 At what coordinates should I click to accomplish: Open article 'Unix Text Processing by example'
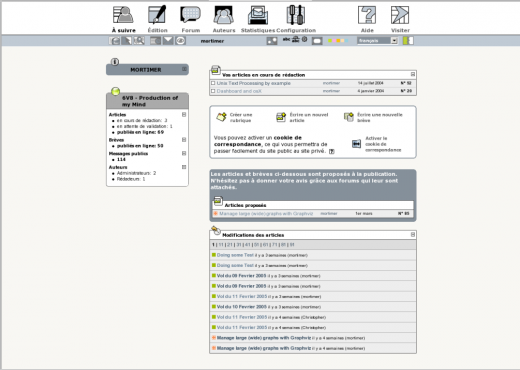coord(254,83)
